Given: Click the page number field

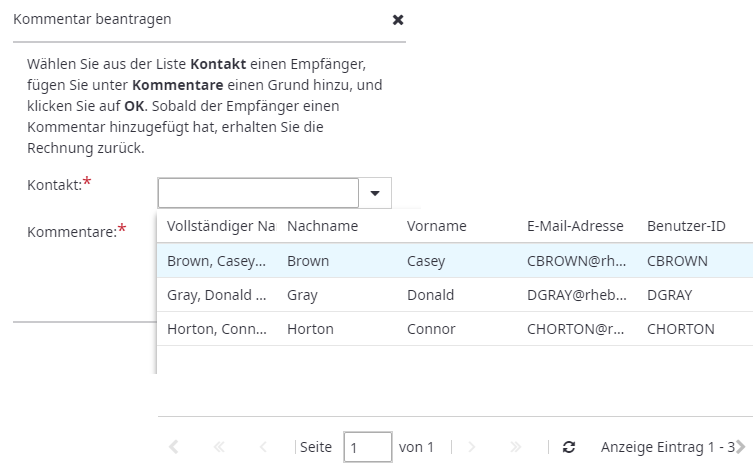Looking at the screenshot, I should coord(367,447).
